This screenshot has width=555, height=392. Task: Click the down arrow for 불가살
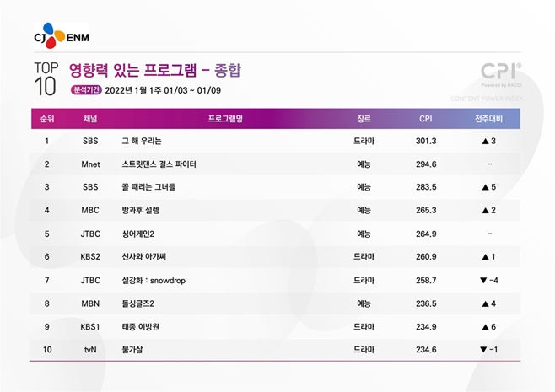click(482, 348)
